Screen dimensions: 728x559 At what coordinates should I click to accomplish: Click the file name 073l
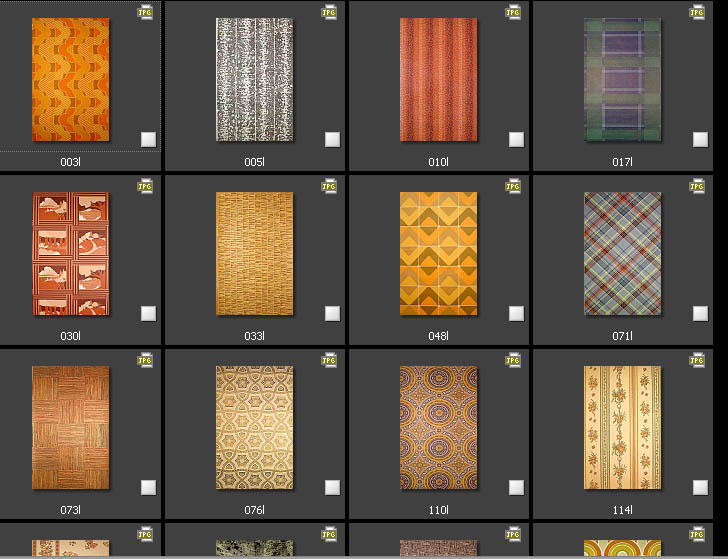point(71,510)
